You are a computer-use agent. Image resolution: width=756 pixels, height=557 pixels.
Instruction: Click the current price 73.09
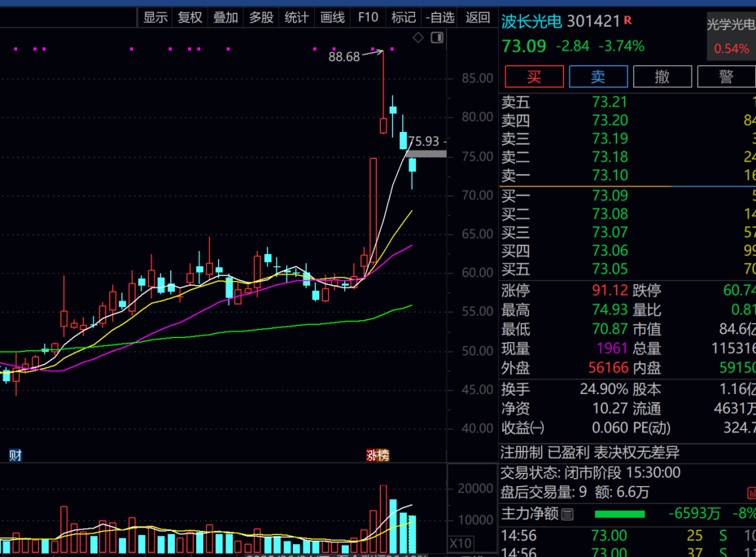tap(523, 46)
